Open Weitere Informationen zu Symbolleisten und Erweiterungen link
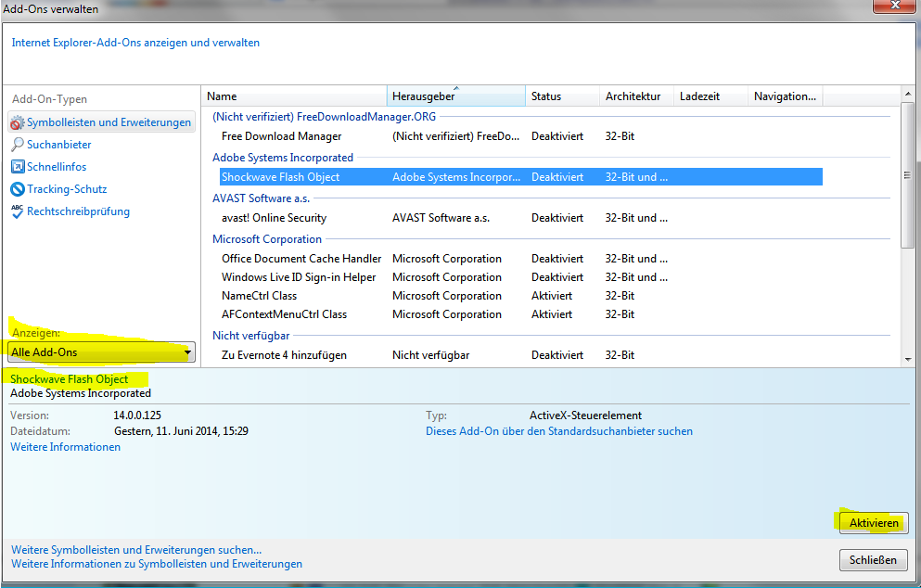The image size is (921, 588). (157, 564)
